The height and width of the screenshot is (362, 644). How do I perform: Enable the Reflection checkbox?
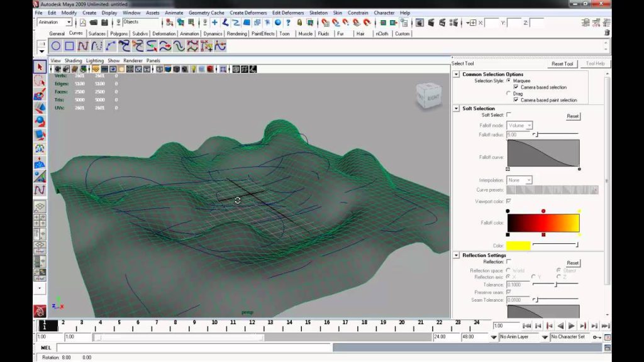click(508, 261)
